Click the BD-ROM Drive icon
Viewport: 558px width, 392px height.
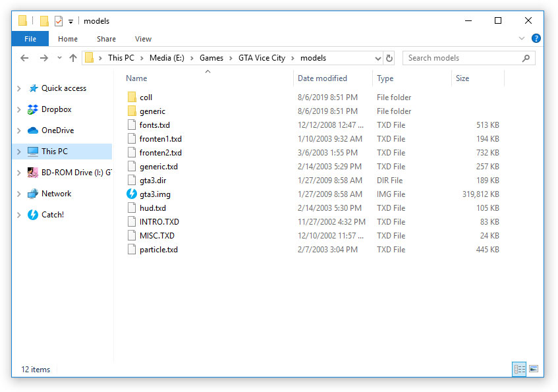pyautogui.click(x=33, y=173)
